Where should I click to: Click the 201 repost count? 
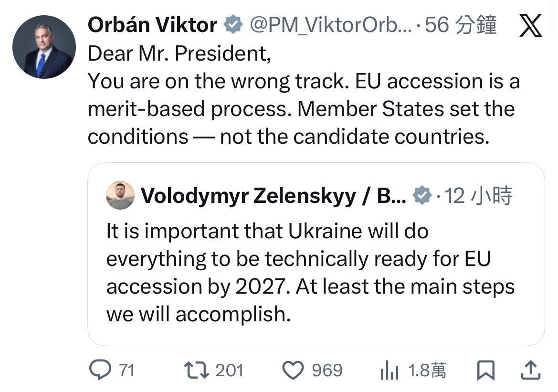pyautogui.click(x=230, y=371)
